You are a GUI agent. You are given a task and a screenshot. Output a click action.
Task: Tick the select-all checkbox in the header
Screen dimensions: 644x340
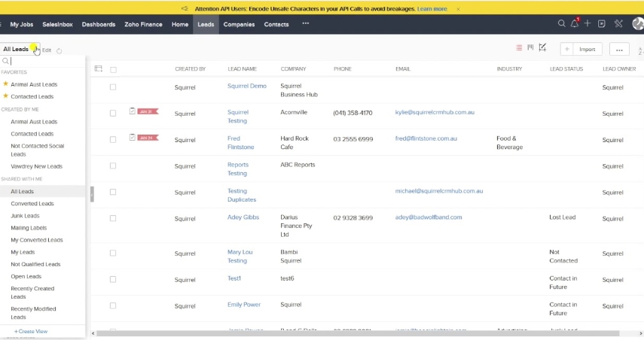[x=113, y=70]
